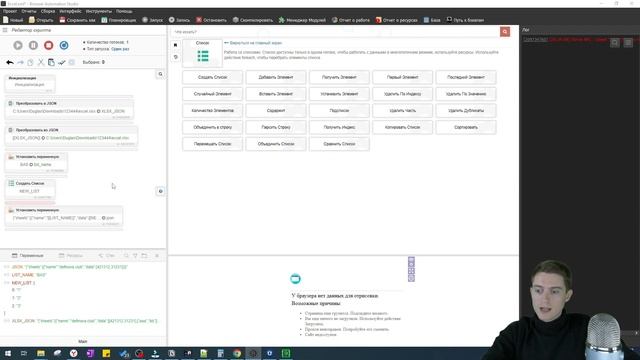This screenshot has height=360, width=640.
Task: Click the hamburger icon next to Редактор скрипта
Action: pyautogui.click(x=5, y=30)
